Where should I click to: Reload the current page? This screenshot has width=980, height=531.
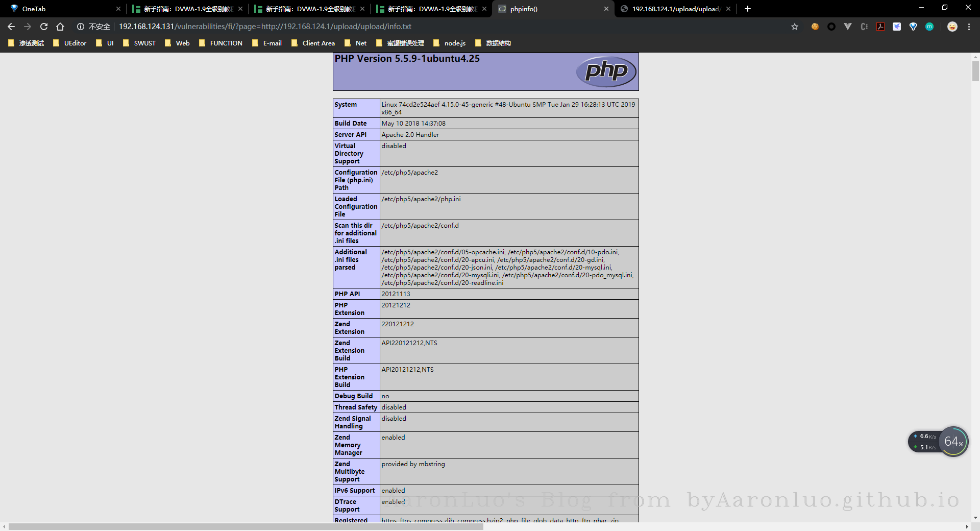44,27
